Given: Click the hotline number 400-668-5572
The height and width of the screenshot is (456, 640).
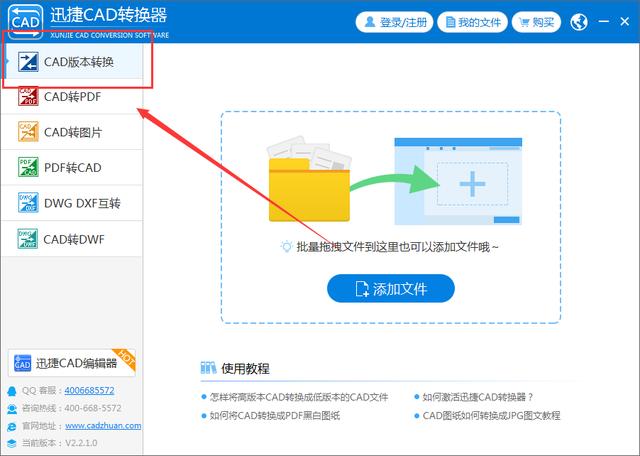Looking at the screenshot, I should 93,408.
